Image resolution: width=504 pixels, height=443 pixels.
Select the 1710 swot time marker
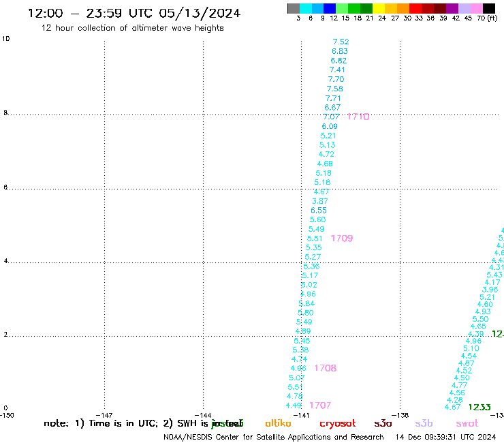(358, 117)
